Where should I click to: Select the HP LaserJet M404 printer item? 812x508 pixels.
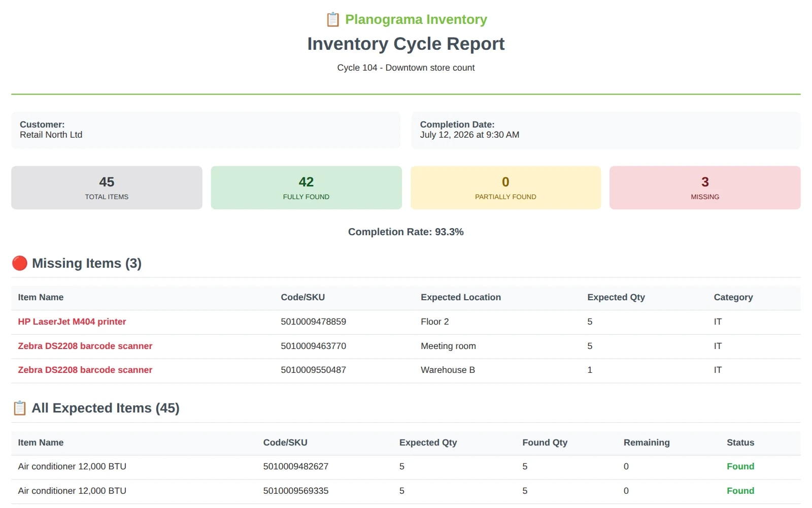(x=72, y=322)
